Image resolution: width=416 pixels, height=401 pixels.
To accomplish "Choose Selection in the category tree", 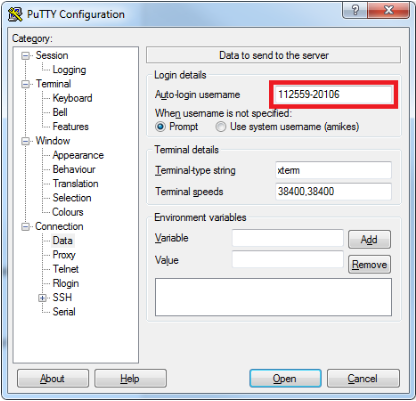I will [72, 198].
